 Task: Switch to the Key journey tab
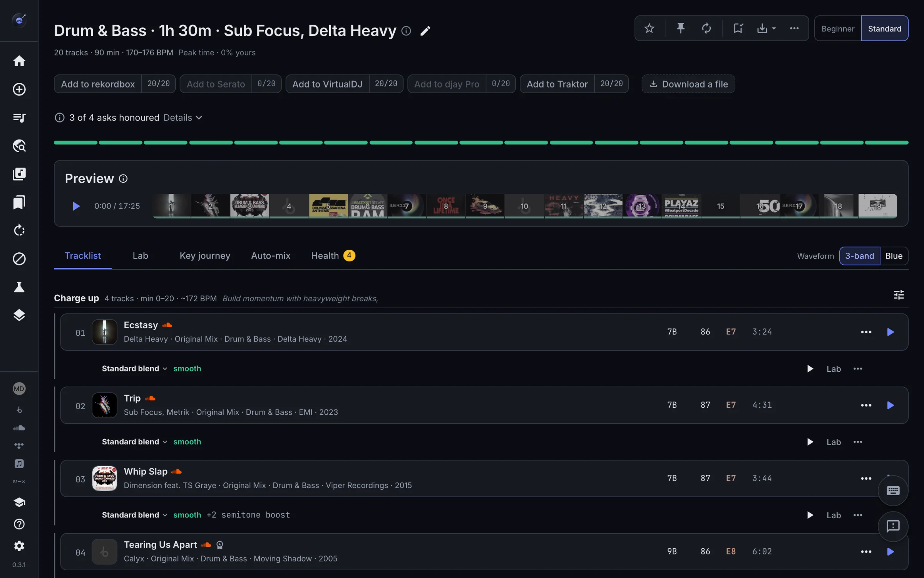click(205, 255)
